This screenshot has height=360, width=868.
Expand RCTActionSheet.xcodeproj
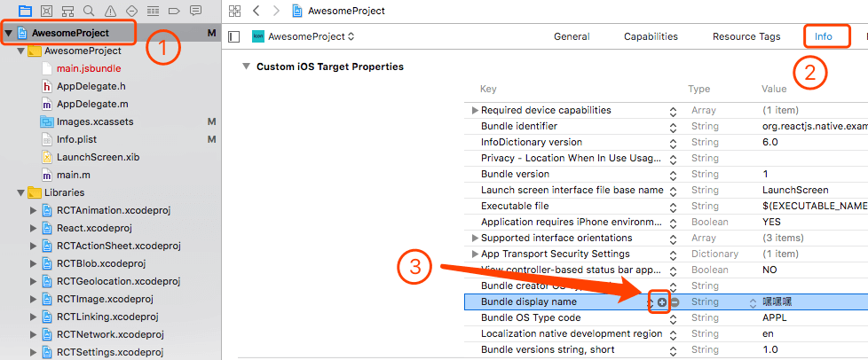point(33,246)
